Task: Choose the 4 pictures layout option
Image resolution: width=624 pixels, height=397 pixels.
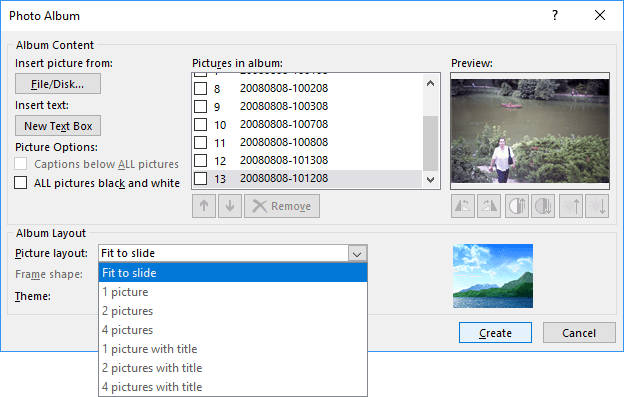Action: (233, 330)
